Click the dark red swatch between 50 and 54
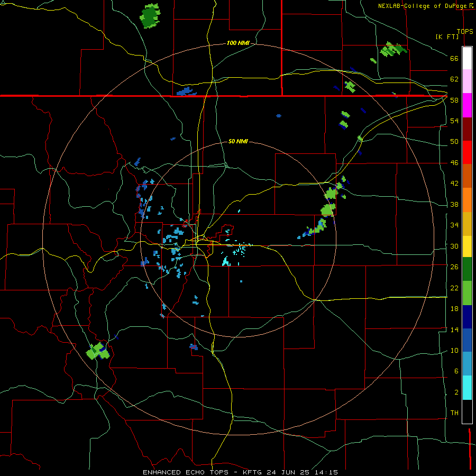This screenshot has height=476, width=476. pos(467,129)
